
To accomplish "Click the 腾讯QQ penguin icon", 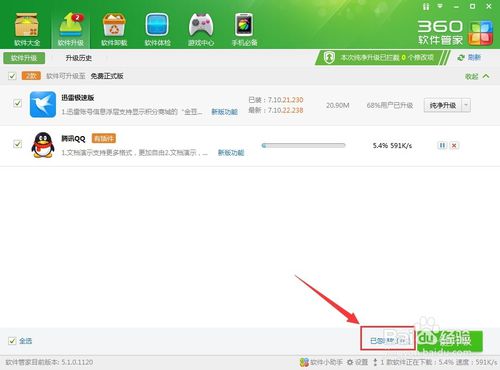I will 43,145.
